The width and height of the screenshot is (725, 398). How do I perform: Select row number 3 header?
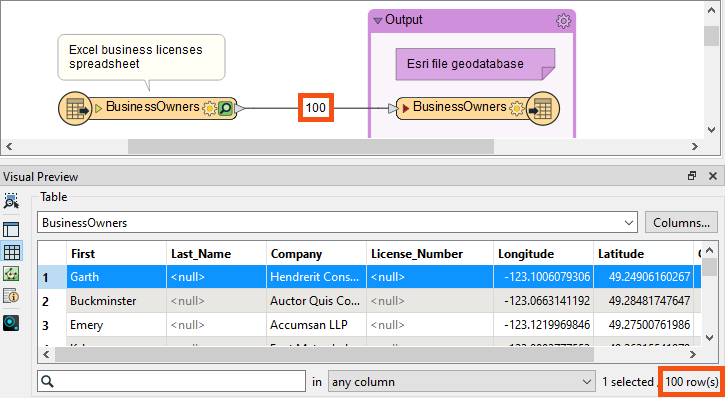pyautogui.click(x=52, y=325)
